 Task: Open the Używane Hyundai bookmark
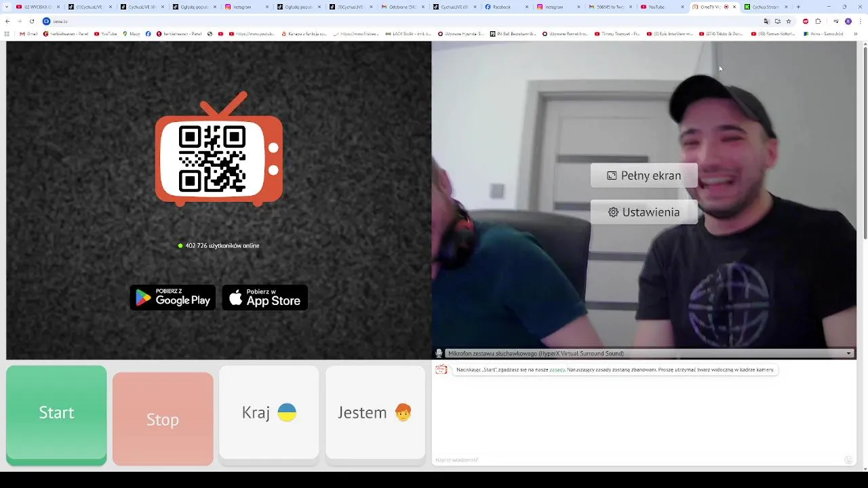[x=461, y=33]
